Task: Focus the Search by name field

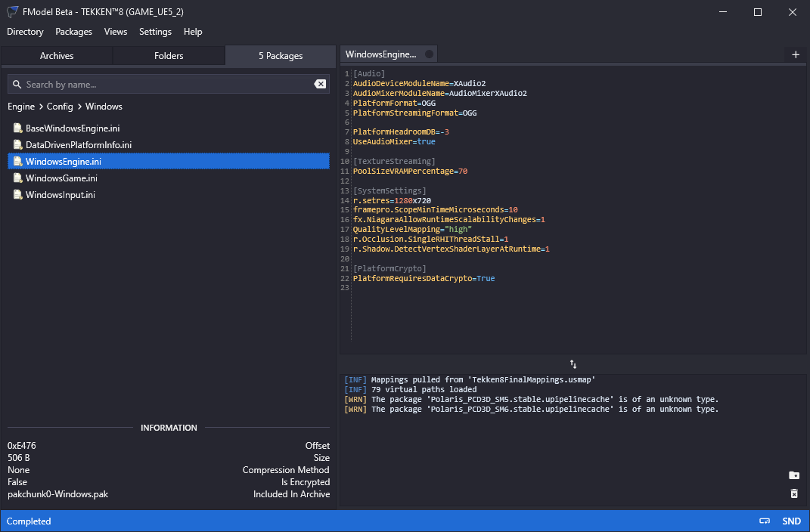Action: point(169,84)
